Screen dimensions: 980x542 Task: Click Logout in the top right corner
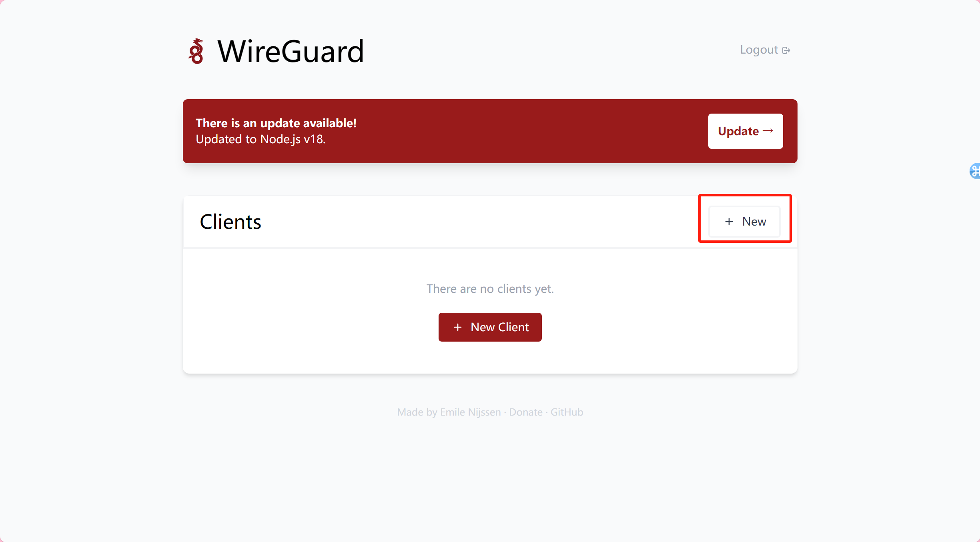pos(759,50)
